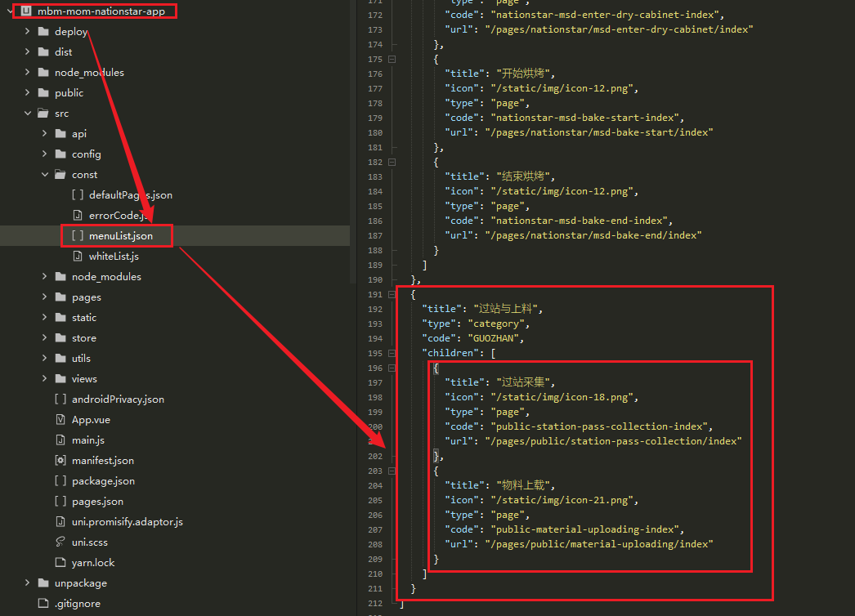
Task: Expand the pages folder chevron
Action: 45,297
